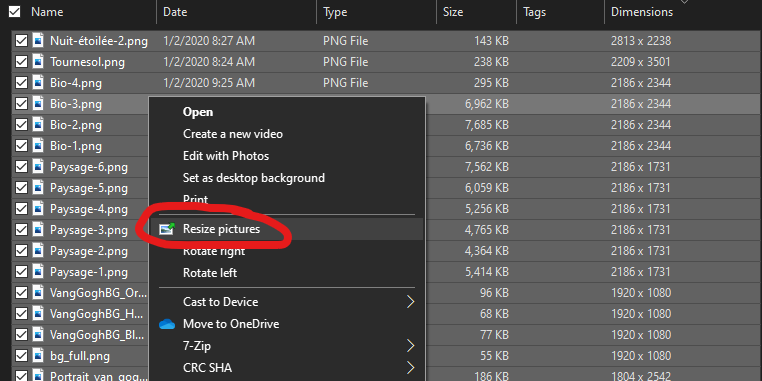
Task: Select Set as desktop background
Action: pyautogui.click(x=254, y=178)
